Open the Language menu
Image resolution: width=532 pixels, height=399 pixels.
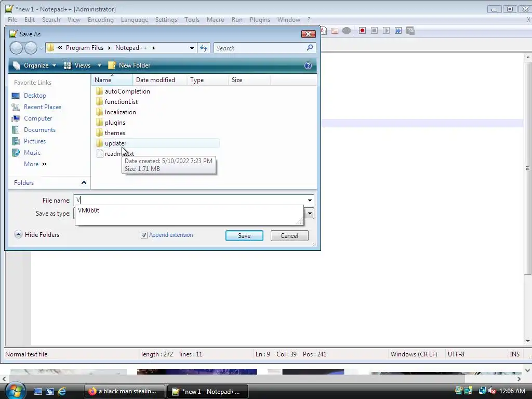click(x=135, y=20)
